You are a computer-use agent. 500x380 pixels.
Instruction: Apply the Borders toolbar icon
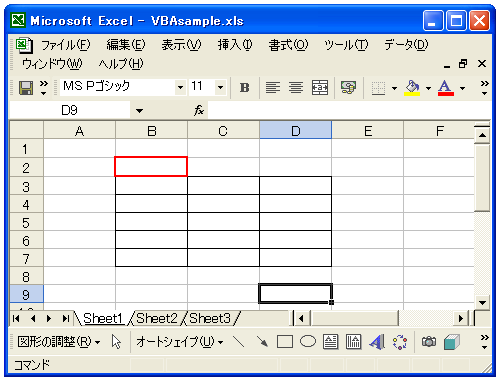tap(378, 88)
